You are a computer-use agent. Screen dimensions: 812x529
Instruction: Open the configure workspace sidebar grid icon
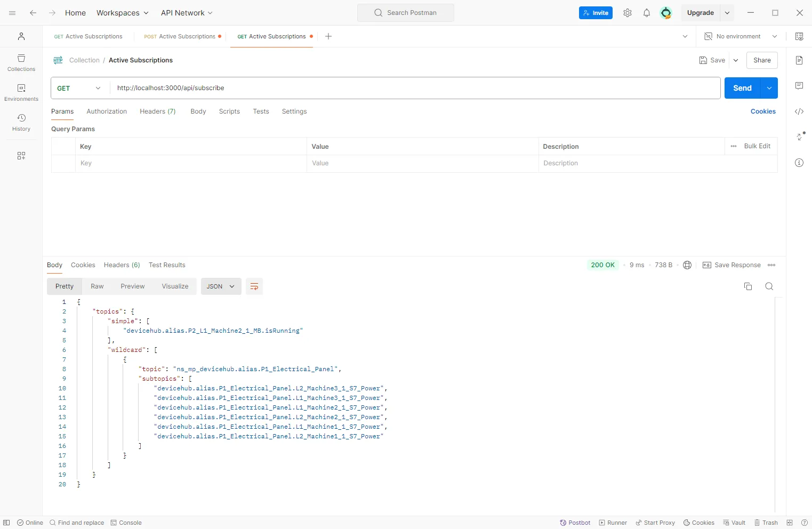[21, 156]
